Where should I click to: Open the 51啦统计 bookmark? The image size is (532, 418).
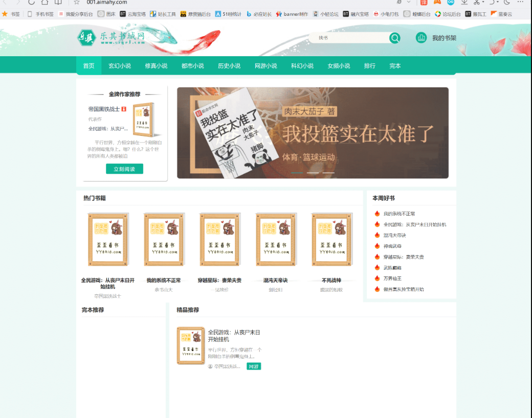[x=228, y=14]
